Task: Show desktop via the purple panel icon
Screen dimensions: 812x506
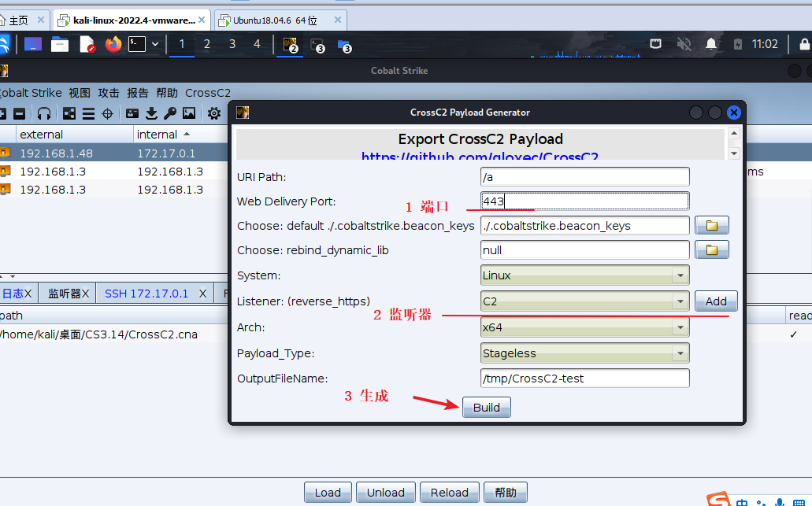Action: click(x=32, y=45)
